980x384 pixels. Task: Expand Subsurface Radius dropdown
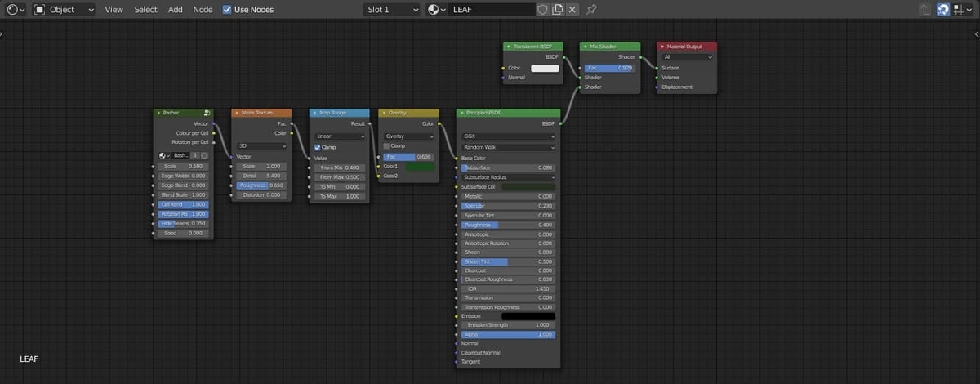508,176
